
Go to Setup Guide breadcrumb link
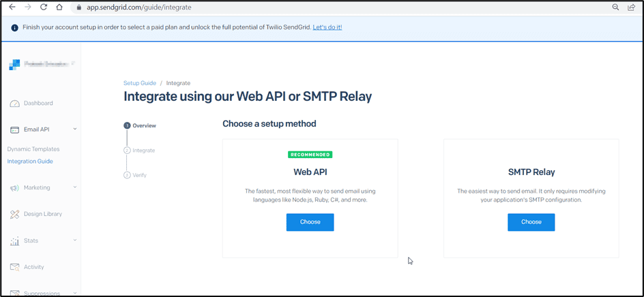tap(140, 83)
